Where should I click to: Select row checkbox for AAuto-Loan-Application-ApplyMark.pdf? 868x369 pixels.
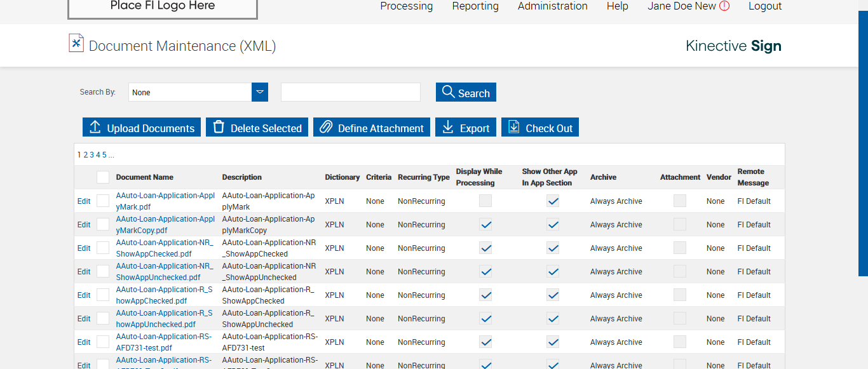[103, 201]
